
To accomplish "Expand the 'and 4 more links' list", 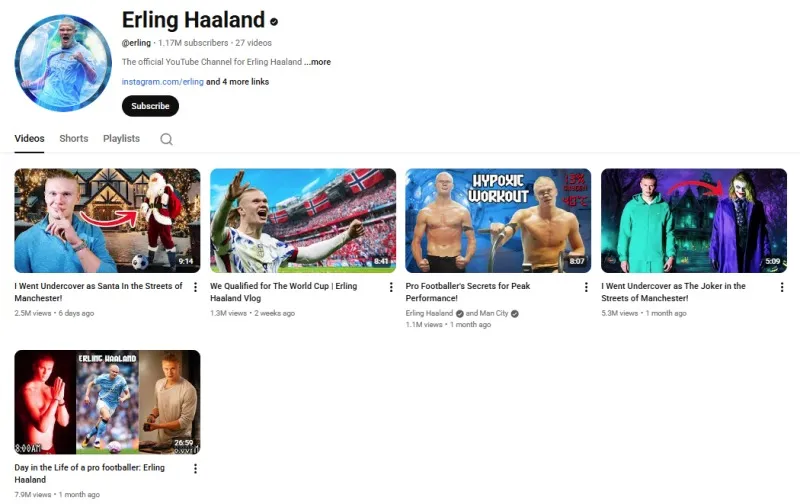I will (237, 82).
